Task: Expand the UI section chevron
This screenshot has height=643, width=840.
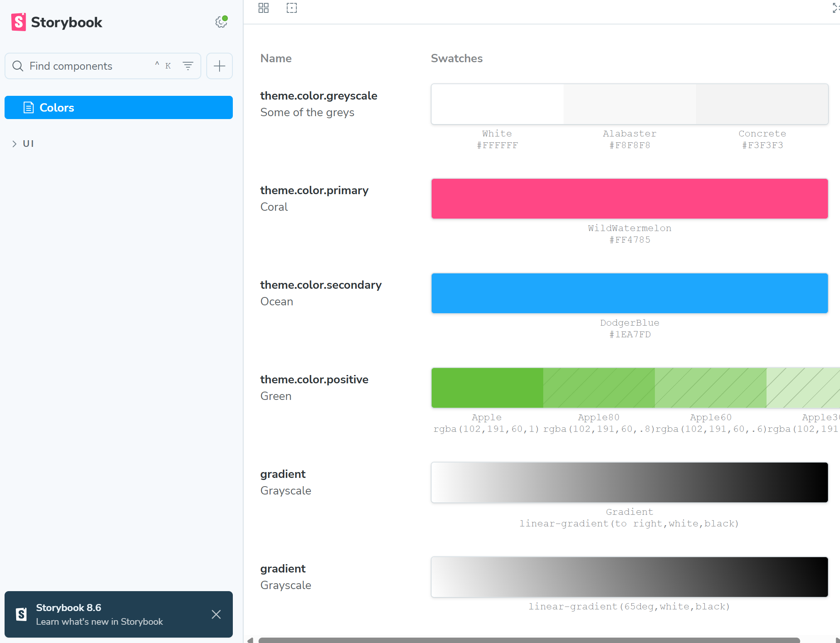Action: [x=15, y=144]
